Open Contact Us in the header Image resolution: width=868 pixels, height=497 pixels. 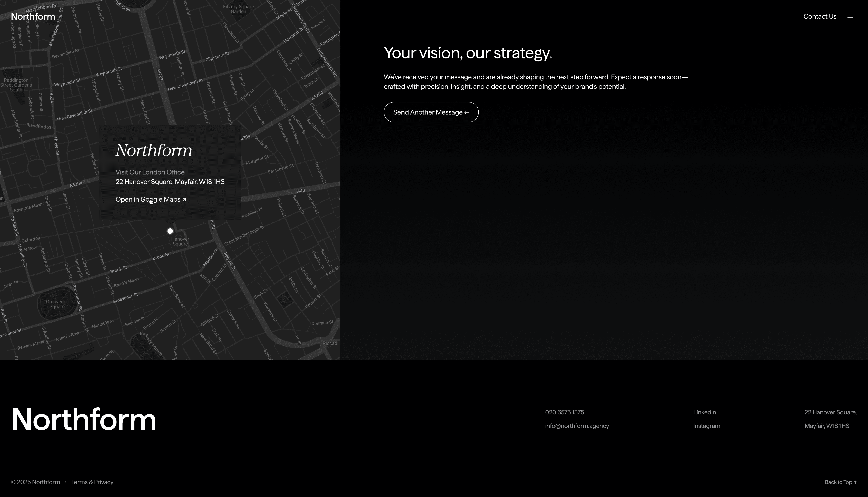(820, 16)
